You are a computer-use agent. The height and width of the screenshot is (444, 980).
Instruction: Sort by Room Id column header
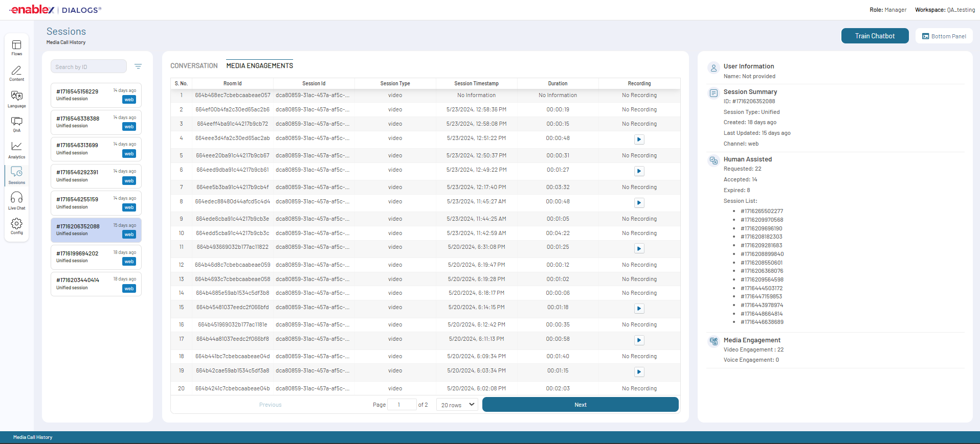pos(233,83)
